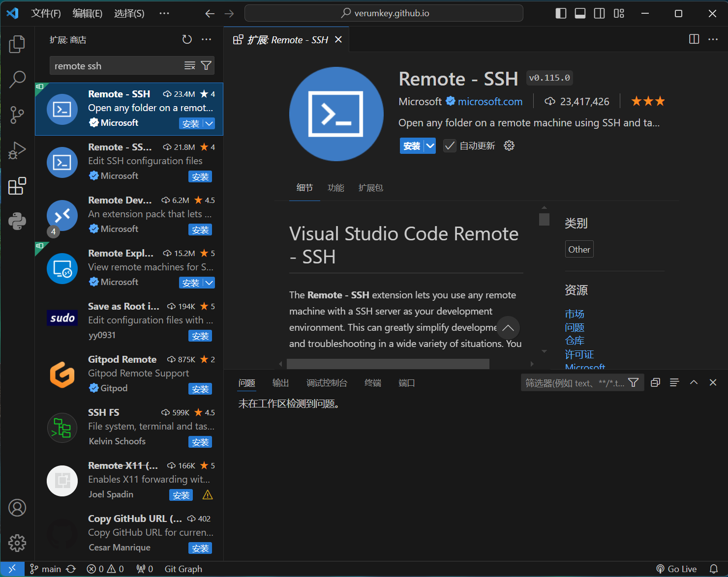Open the extensions filter funnel
This screenshot has width=728, height=577.
coord(206,66)
